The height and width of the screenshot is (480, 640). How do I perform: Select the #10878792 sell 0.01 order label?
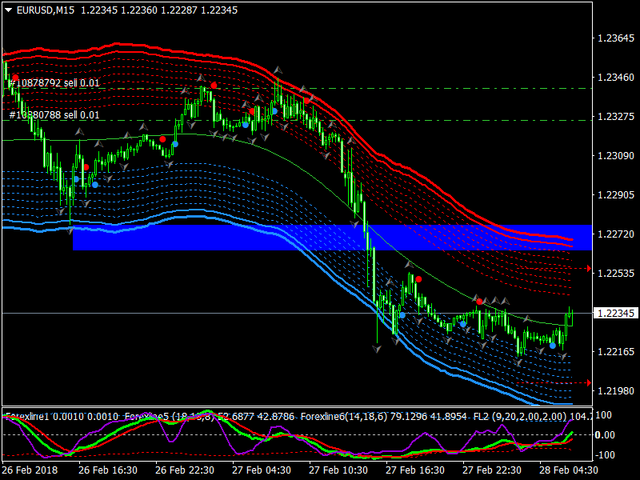pos(54,83)
